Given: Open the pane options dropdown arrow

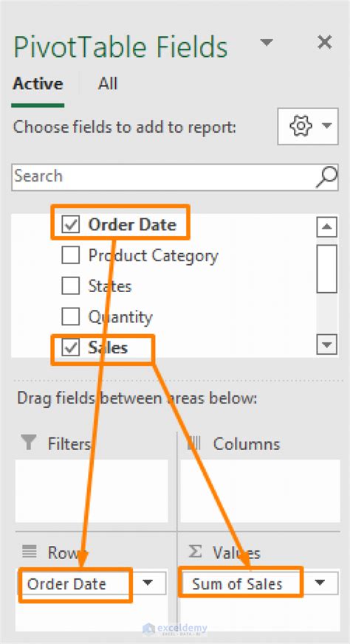Looking at the screenshot, I should pos(267,42).
